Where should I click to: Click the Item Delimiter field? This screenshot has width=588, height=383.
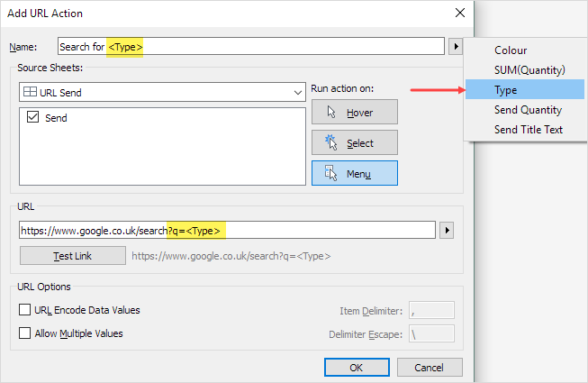431,310
